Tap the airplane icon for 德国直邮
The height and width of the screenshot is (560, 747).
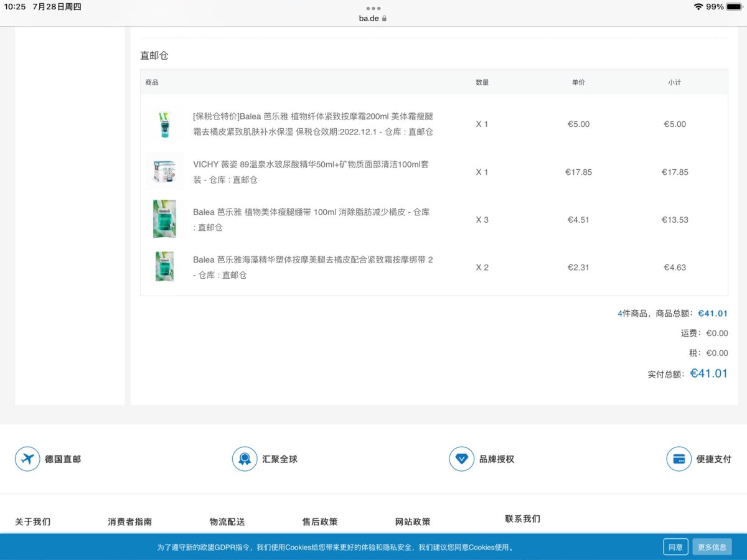pos(27,459)
